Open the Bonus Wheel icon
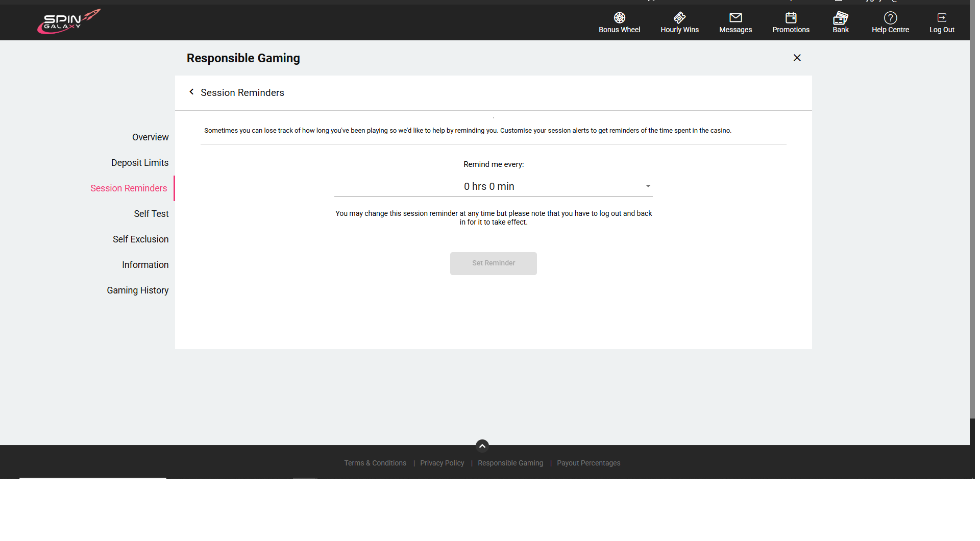Image resolution: width=980 pixels, height=541 pixels. tap(619, 18)
